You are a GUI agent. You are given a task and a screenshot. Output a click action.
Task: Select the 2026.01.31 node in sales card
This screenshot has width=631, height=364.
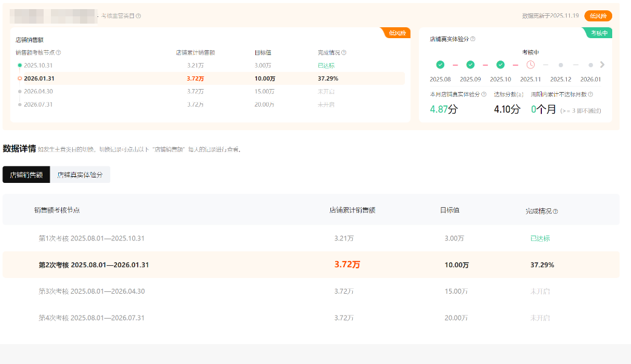tap(39, 79)
